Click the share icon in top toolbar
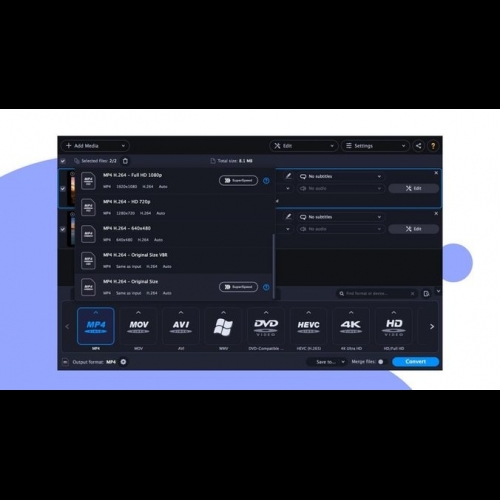The image size is (500, 500). click(x=418, y=146)
